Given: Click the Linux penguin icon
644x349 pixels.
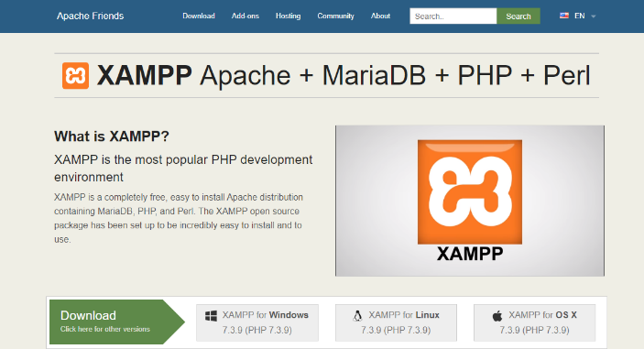Looking at the screenshot, I should 357,316.
